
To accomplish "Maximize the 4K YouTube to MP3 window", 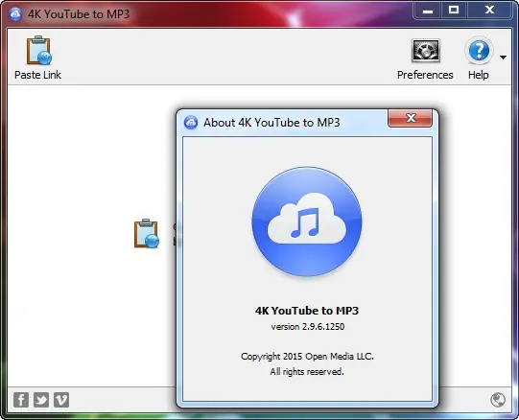I will tap(454, 11).
